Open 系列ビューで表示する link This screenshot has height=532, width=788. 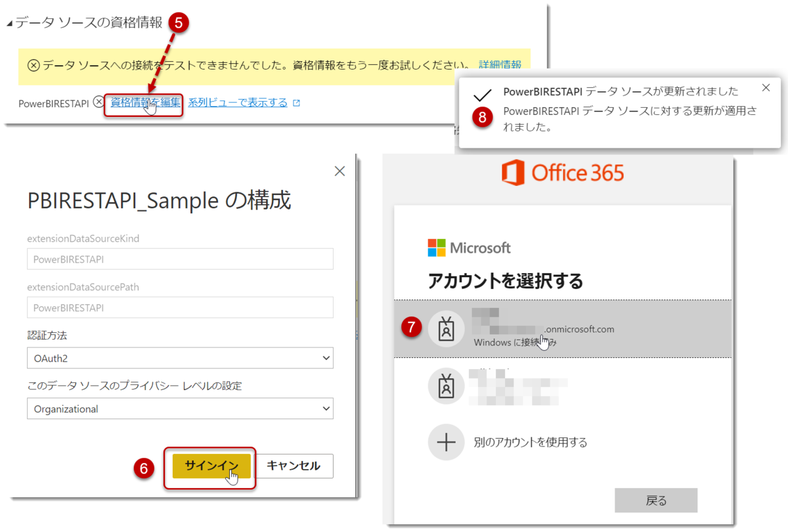238,102
